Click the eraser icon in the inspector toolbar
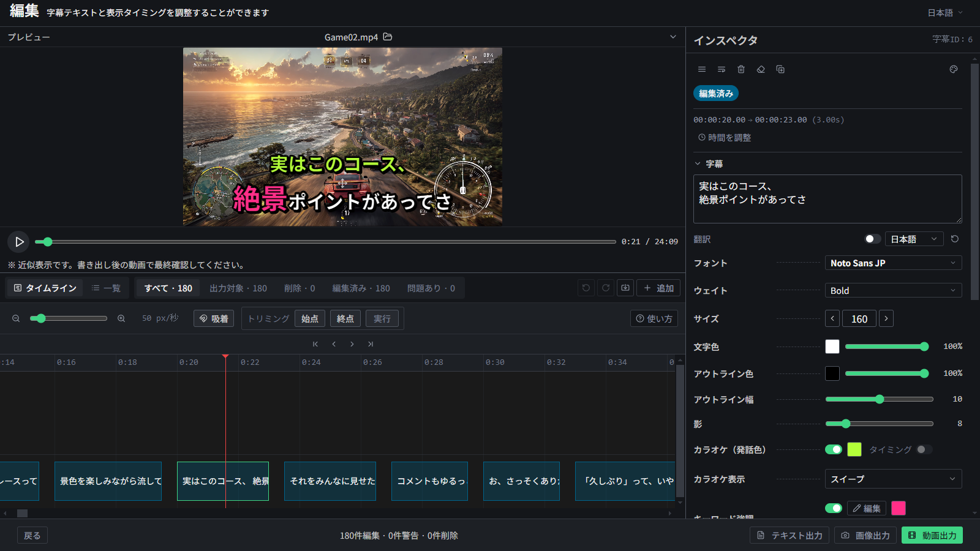This screenshot has height=551, width=980. (x=761, y=69)
